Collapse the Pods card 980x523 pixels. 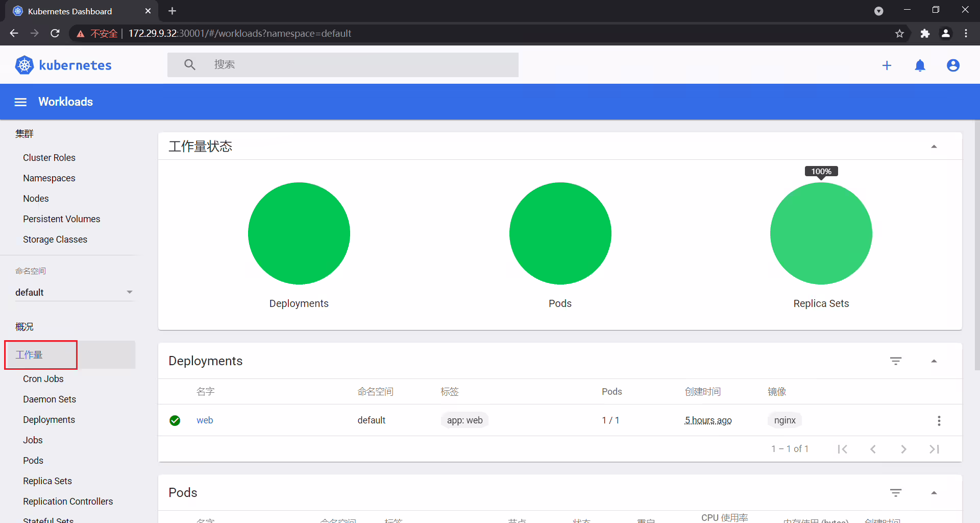pos(934,493)
